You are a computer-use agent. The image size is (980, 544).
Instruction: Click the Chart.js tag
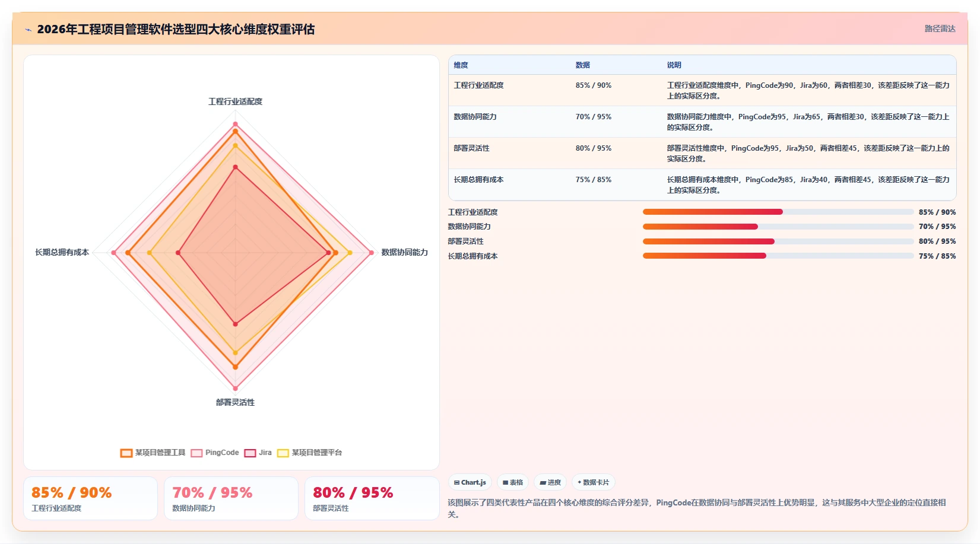coord(470,482)
